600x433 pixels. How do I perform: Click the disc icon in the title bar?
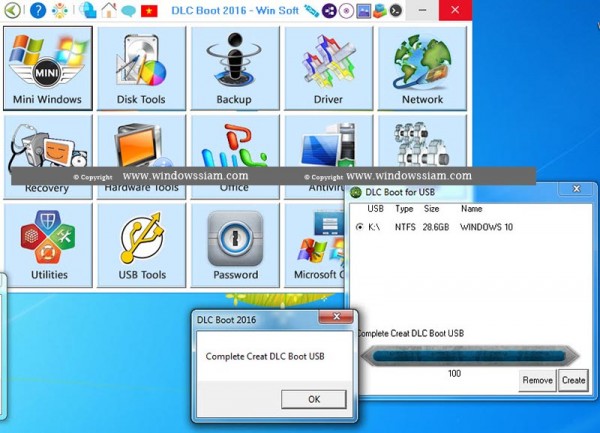346,11
